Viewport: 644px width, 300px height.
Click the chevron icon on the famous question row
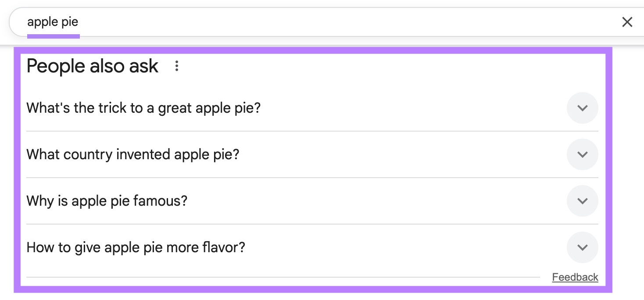(x=583, y=201)
